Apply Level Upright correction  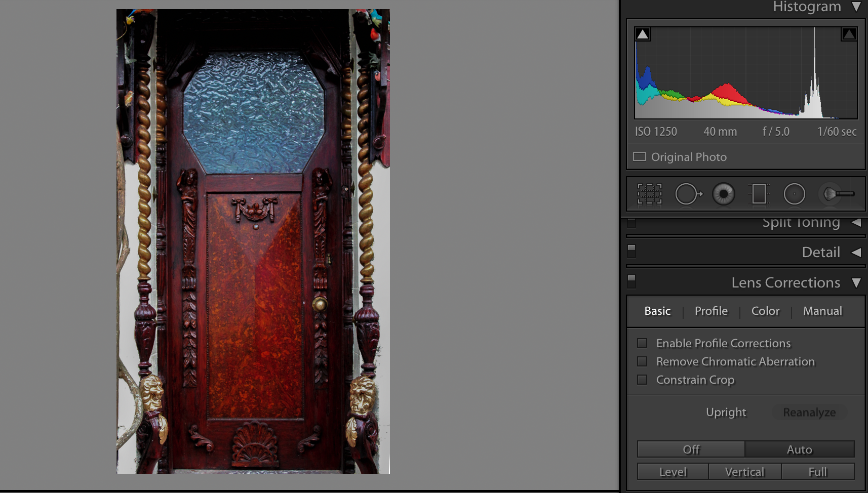tap(673, 472)
